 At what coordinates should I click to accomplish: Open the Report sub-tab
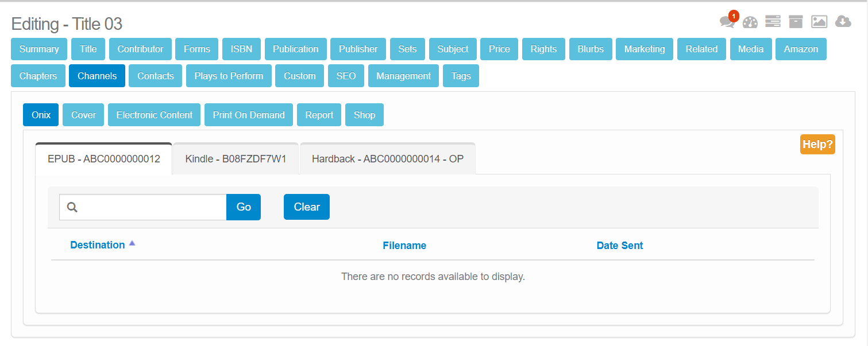click(x=319, y=115)
